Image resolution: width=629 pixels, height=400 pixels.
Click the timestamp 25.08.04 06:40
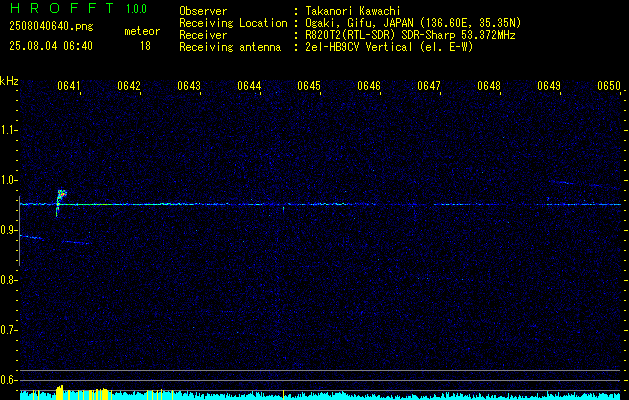pos(51,46)
